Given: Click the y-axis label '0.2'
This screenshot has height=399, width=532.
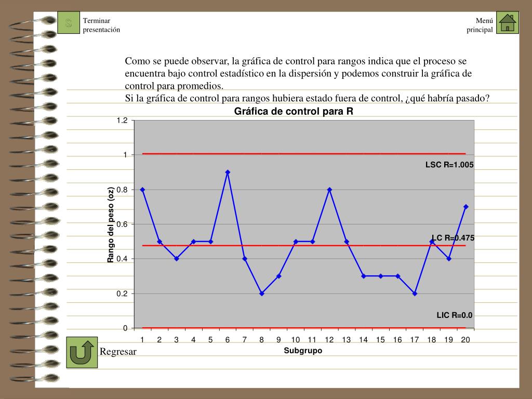Looking at the screenshot, I should pos(122,294).
